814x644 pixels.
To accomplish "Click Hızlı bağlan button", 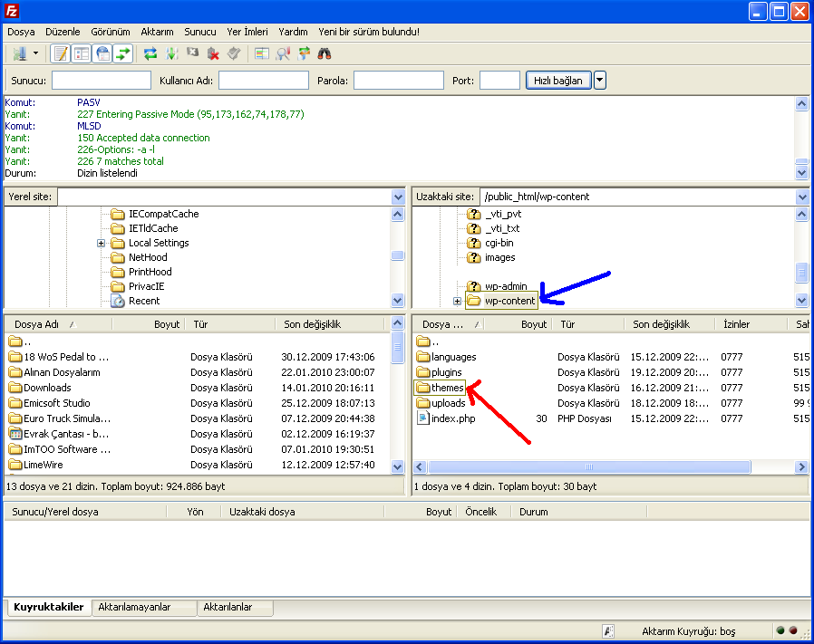I will pos(558,81).
